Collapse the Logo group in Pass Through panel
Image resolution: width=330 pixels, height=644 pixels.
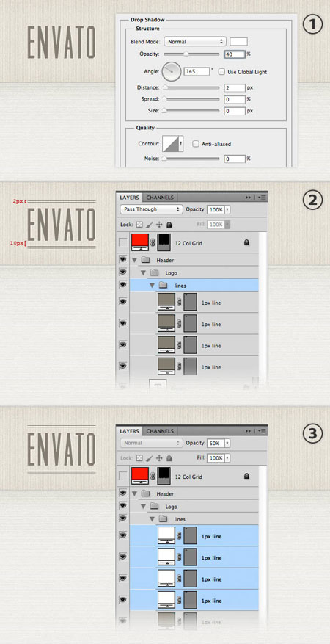tap(144, 272)
